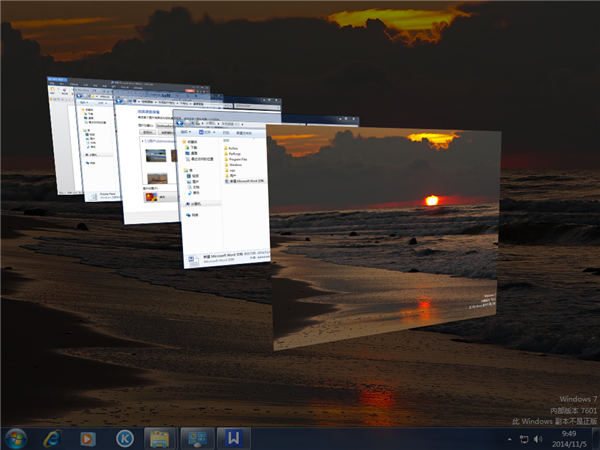Open the Windows Explorer taskbar button

coord(158,438)
